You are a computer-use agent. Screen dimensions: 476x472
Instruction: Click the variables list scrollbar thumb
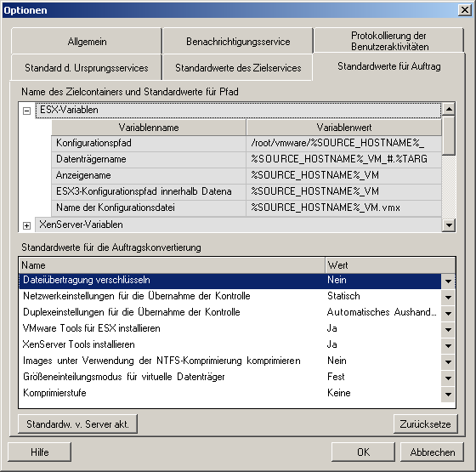coord(449,135)
